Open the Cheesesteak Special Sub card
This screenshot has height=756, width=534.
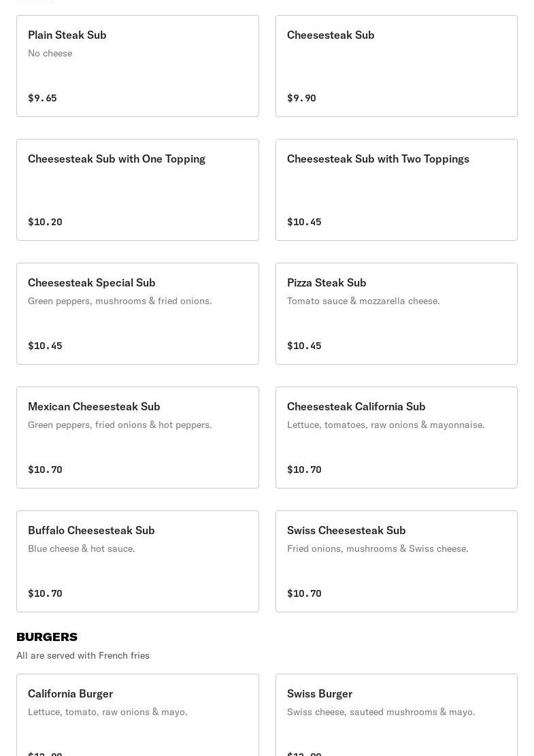137,314
